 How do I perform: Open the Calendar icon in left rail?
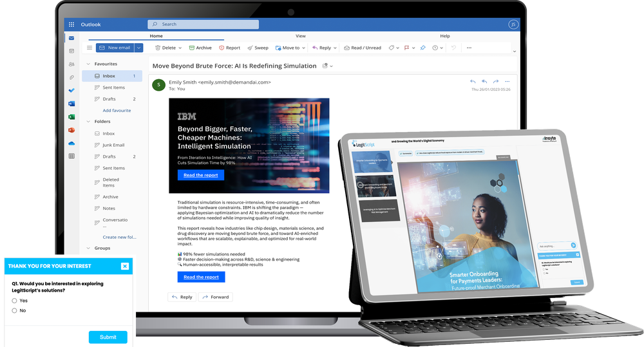pyautogui.click(x=71, y=51)
